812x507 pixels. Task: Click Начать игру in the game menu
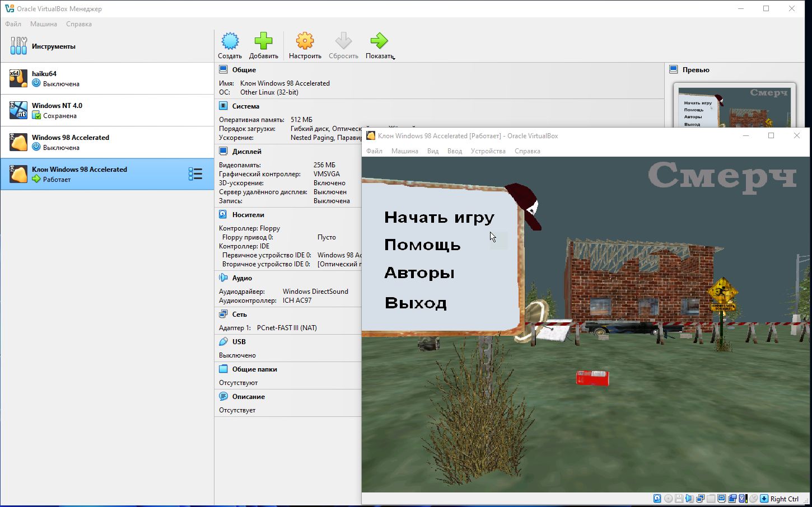click(x=439, y=217)
